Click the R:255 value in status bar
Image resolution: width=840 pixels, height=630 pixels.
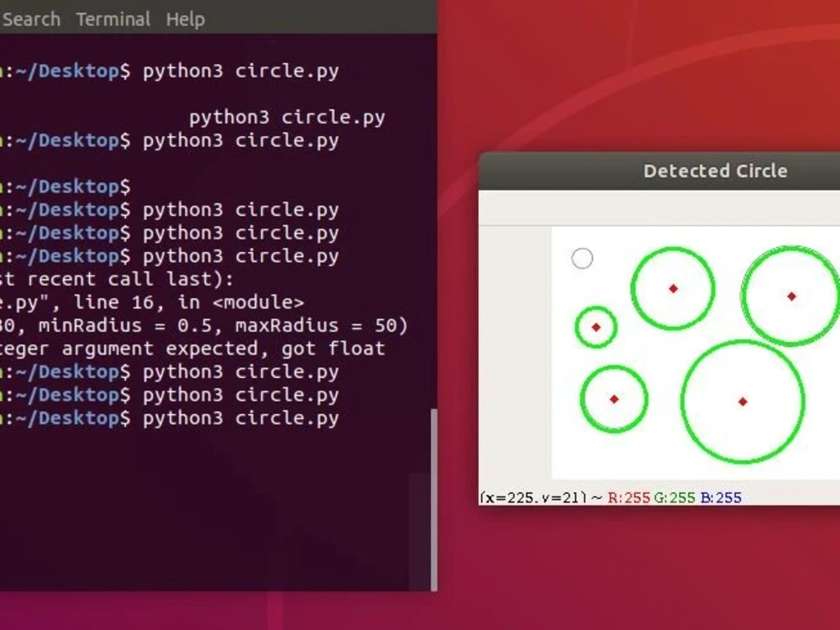(x=629, y=497)
